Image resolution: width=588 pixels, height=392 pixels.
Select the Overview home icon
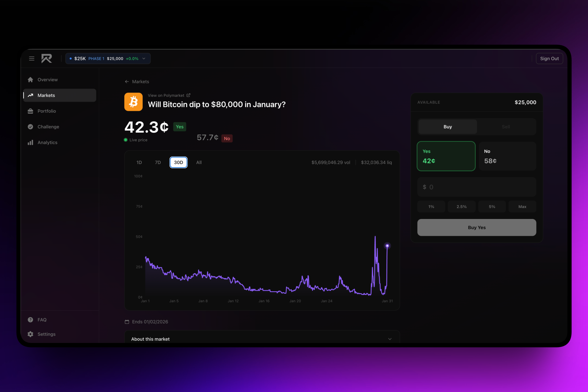31,79
